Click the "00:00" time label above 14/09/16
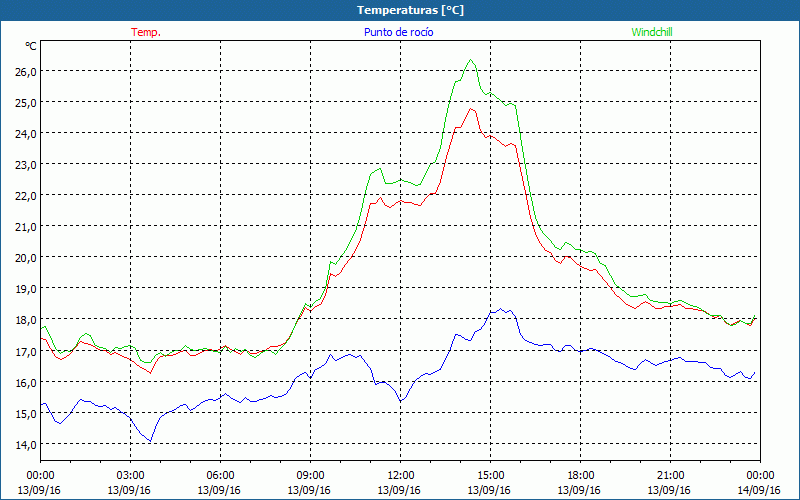800x500 pixels. coord(761,476)
